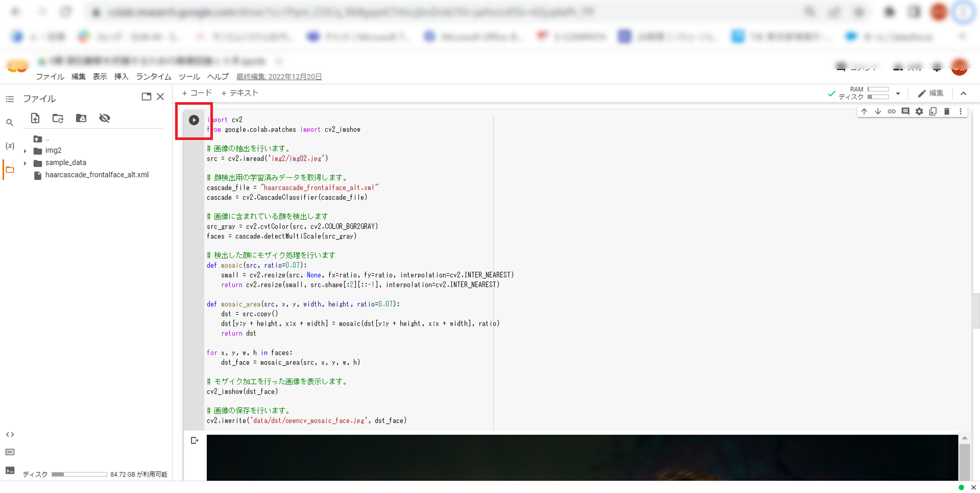The height and width of the screenshot is (493, 980).
Task: Click the RAM ディスク usage indicator
Action: click(x=863, y=93)
